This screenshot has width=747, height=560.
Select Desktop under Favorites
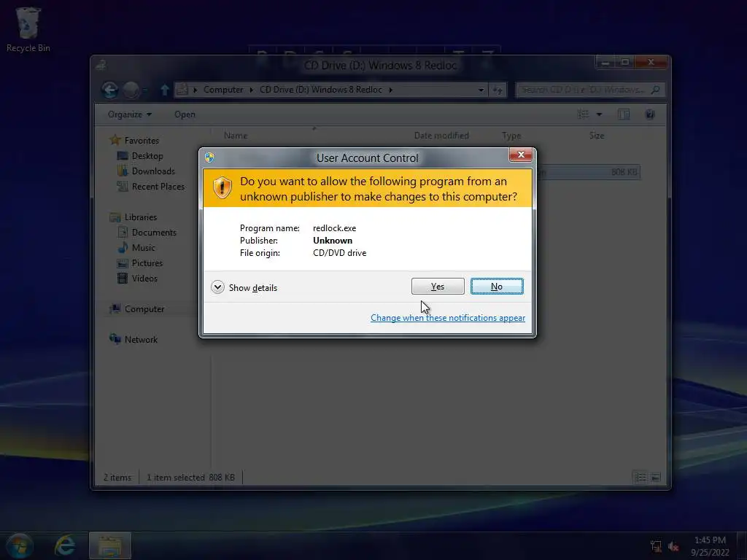tap(147, 156)
